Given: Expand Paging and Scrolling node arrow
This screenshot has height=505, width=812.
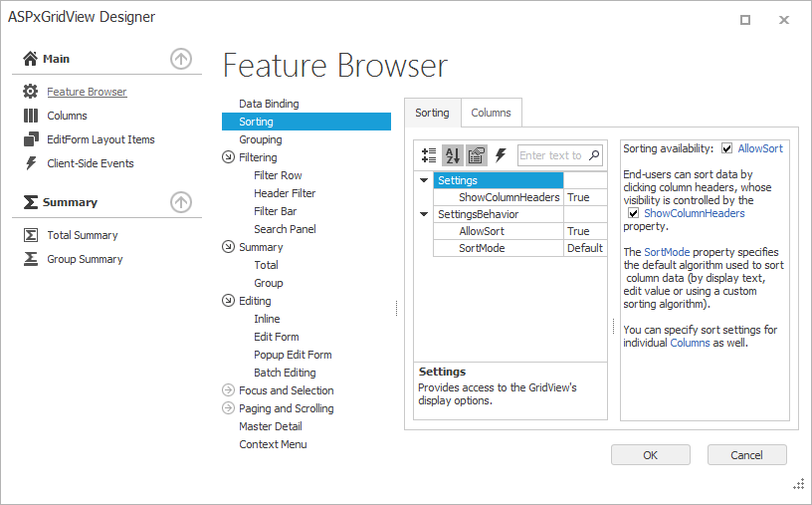Looking at the screenshot, I should [228, 408].
